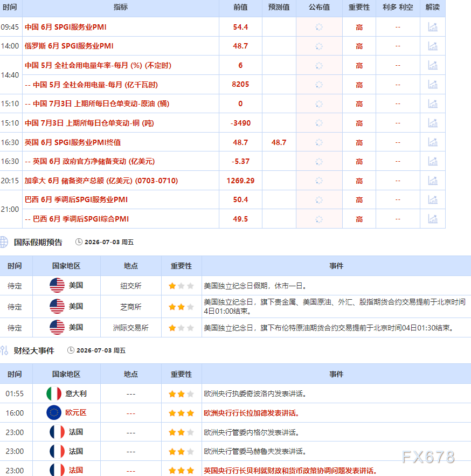
Task: Open chart icon for 加拿大储备资产总额 row
Action: pos(433,181)
